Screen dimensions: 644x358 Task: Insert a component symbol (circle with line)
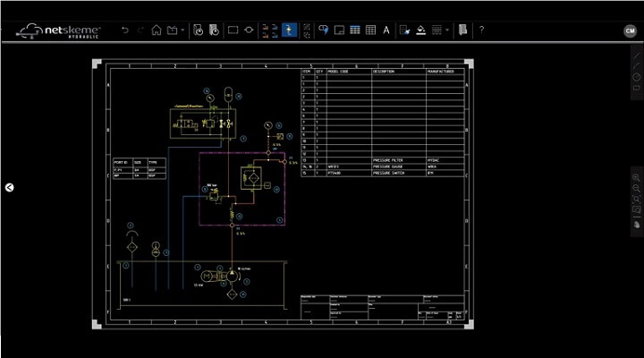[249, 30]
